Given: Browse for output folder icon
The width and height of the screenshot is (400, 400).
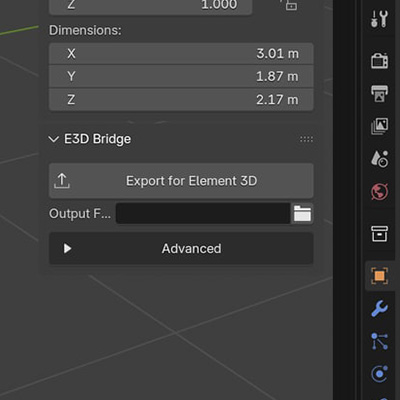Looking at the screenshot, I should [302, 213].
